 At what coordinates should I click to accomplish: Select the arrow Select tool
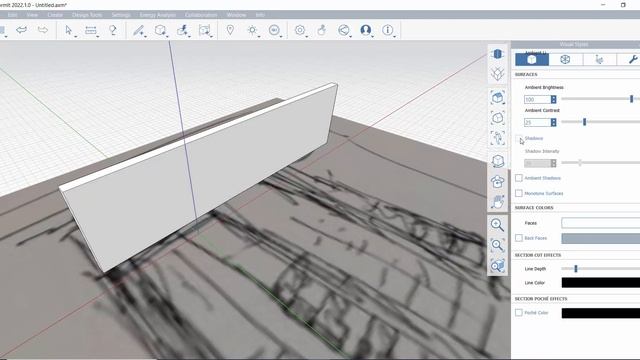68,30
